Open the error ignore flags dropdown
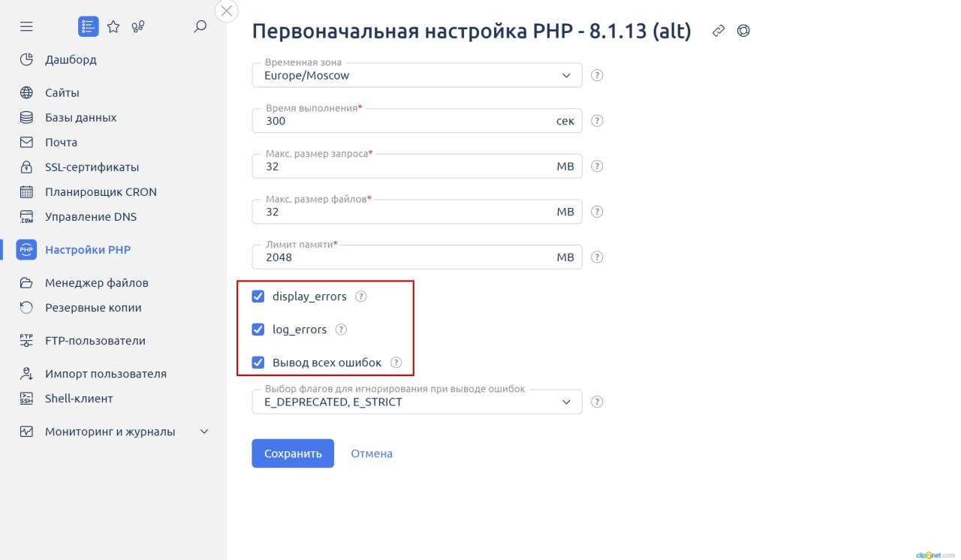This screenshot has height=560, width=961. [417, 402]
